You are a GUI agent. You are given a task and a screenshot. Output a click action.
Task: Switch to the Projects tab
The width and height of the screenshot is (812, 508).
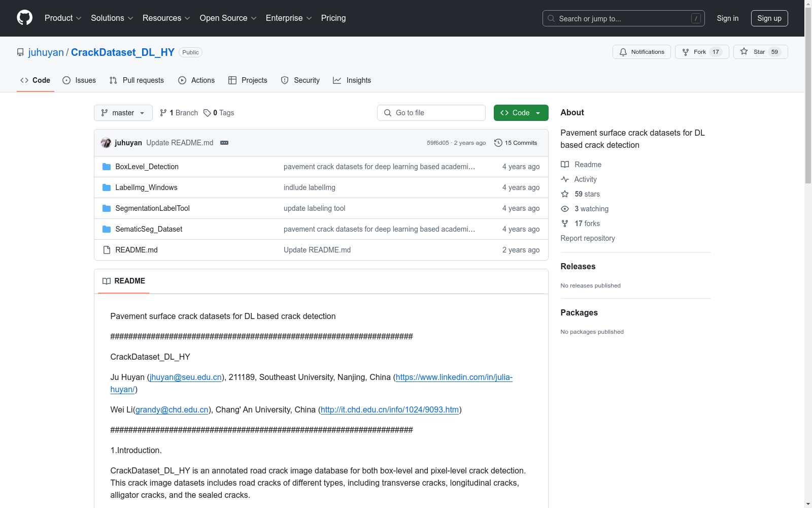click(x=248, y=80)
